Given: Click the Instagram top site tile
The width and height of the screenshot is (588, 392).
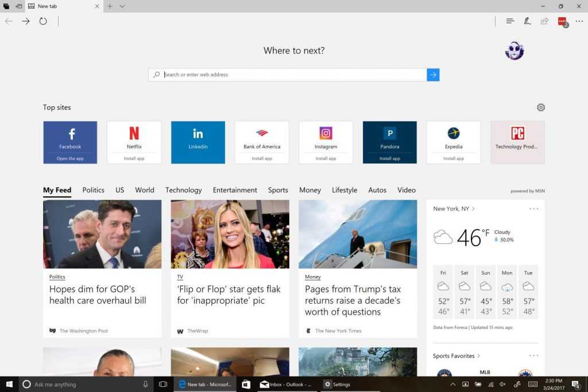Looking at the screenshot, I should [326, 142].
